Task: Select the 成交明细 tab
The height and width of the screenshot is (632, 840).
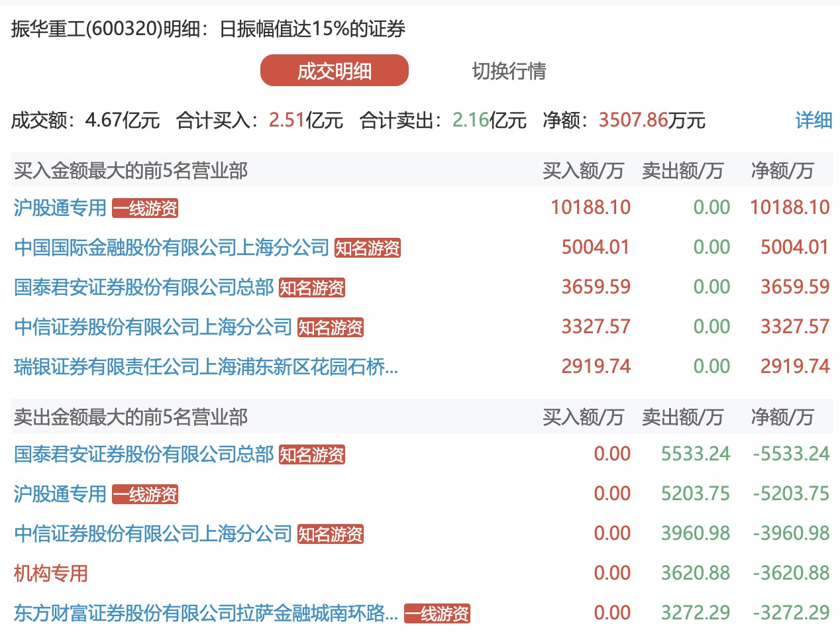Action: 335,71
